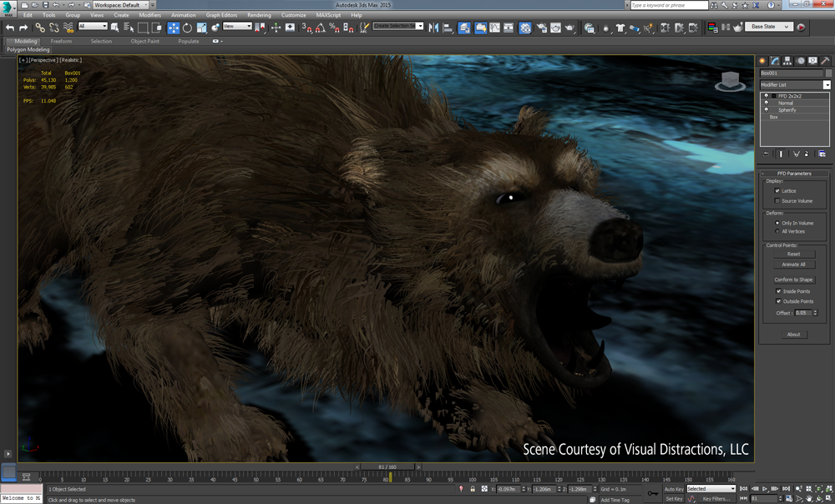The width and height of the screenshot is (835, 504).
Task: Open the Graph Editors menu
Action: [x=221, y=15]
